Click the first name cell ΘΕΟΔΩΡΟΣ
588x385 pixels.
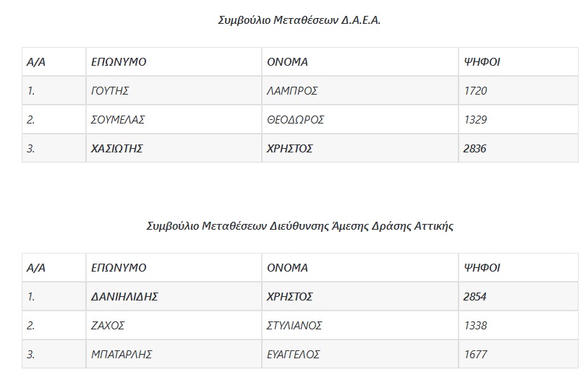point(296,120)
